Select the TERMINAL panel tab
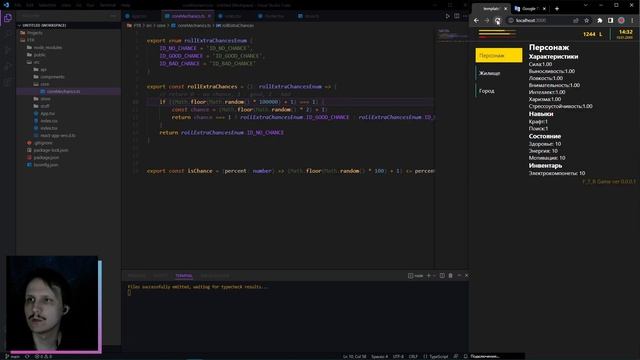The width and height of the screenshot is (640, 360). [x=184, y=276]
